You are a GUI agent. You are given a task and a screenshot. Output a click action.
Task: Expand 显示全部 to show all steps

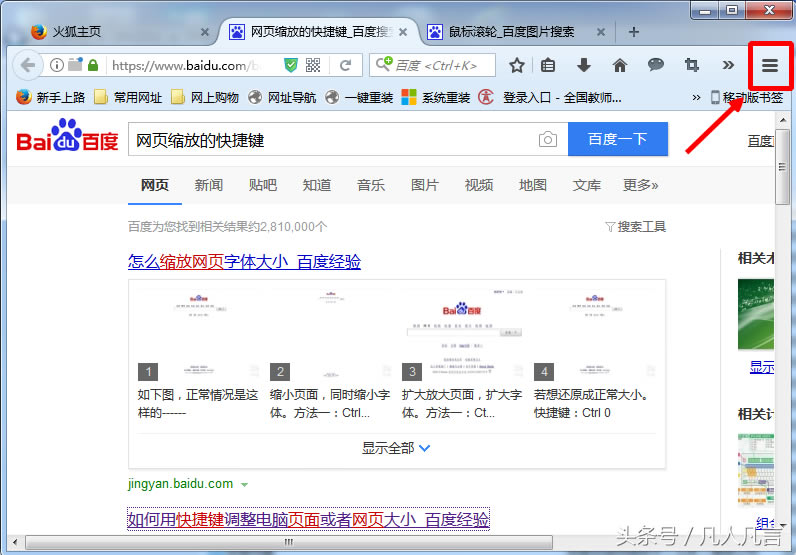(x=396, y=448)
